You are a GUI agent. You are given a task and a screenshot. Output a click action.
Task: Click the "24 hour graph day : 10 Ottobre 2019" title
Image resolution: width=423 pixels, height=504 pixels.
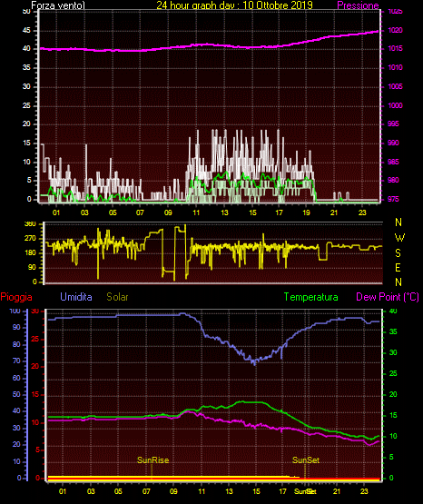pos(234,5)
